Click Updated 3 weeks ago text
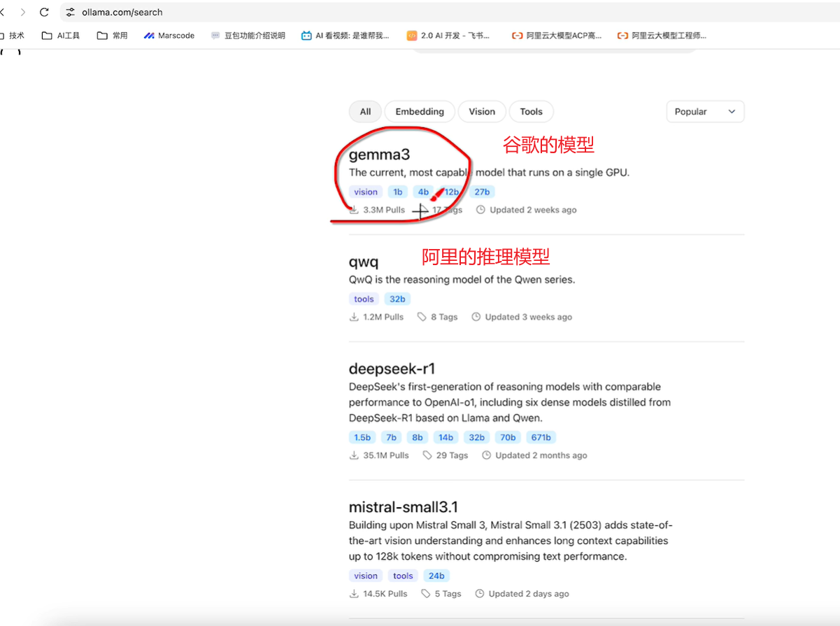This screenshot has height=626, width=840. [x=529, y=317]
